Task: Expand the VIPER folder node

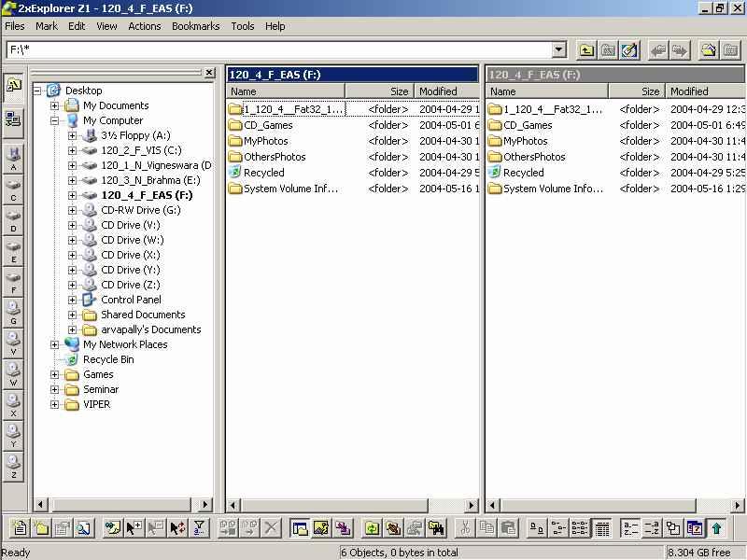Action: pyautogui.click(x=55, y=404)
